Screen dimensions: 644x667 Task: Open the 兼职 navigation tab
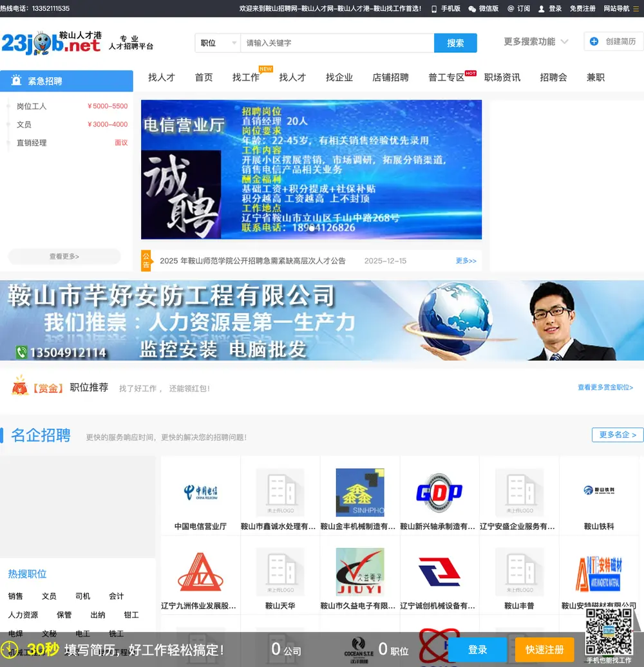coord(596,77)
